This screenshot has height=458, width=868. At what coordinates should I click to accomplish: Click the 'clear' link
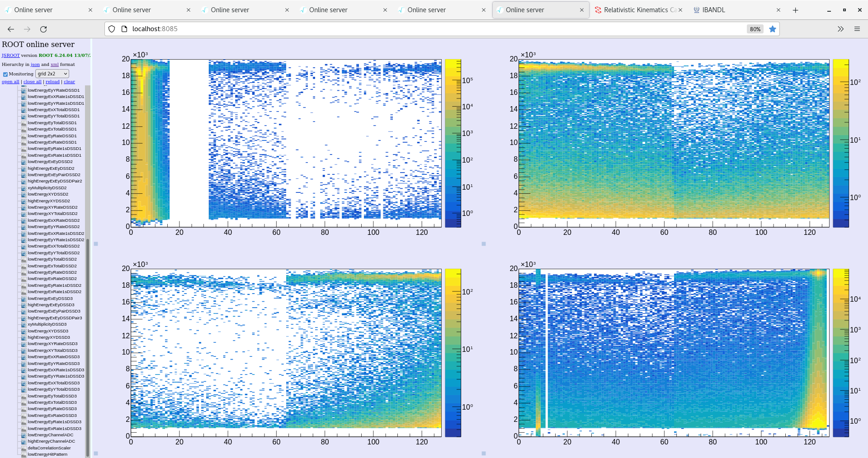[69, 82]
